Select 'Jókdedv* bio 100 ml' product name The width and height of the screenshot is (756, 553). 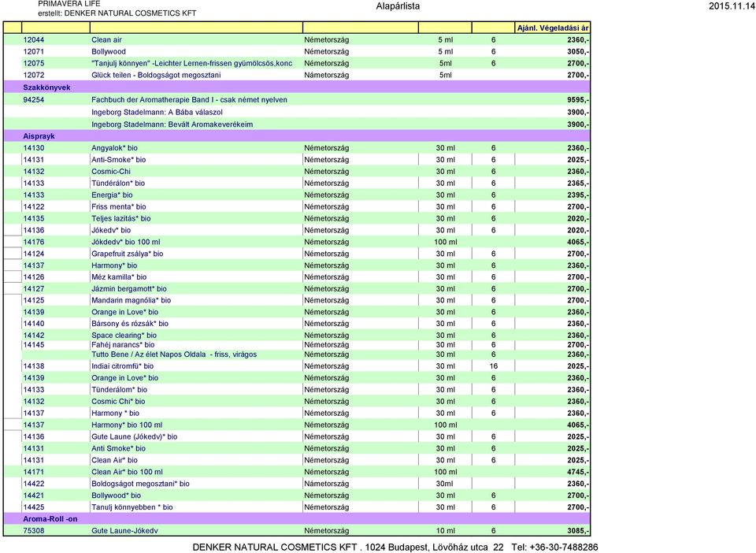point(126,242)
